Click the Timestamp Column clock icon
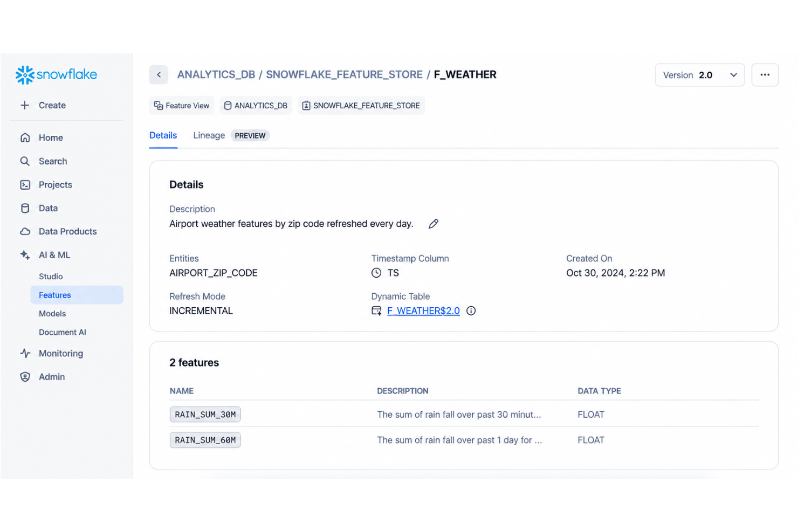The height and width of the screenshot is (532, 798). coord(376,273)
